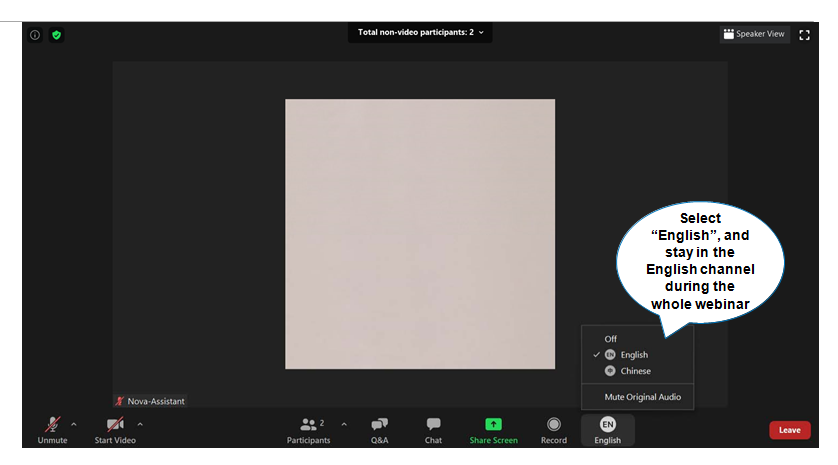Toggle Mute Original Audio

click(642, 397)
